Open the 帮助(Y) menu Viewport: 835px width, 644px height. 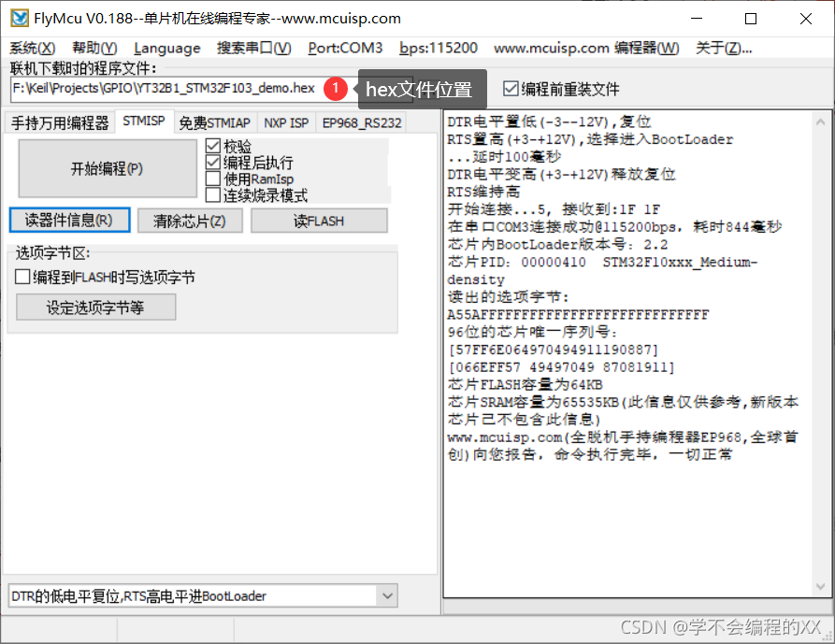point(94,48)
